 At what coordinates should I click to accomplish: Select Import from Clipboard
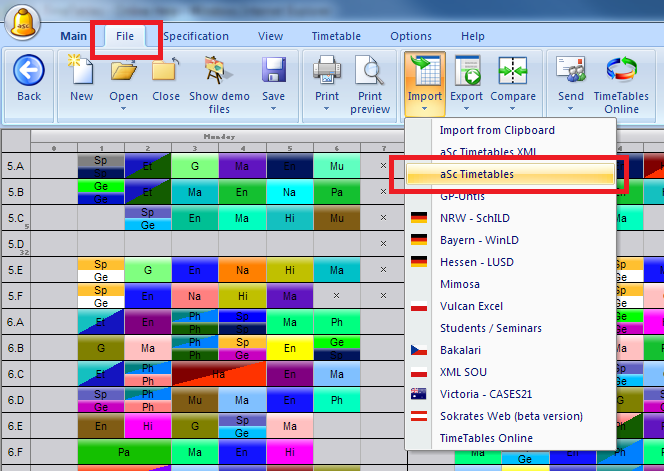coord(497,130)
